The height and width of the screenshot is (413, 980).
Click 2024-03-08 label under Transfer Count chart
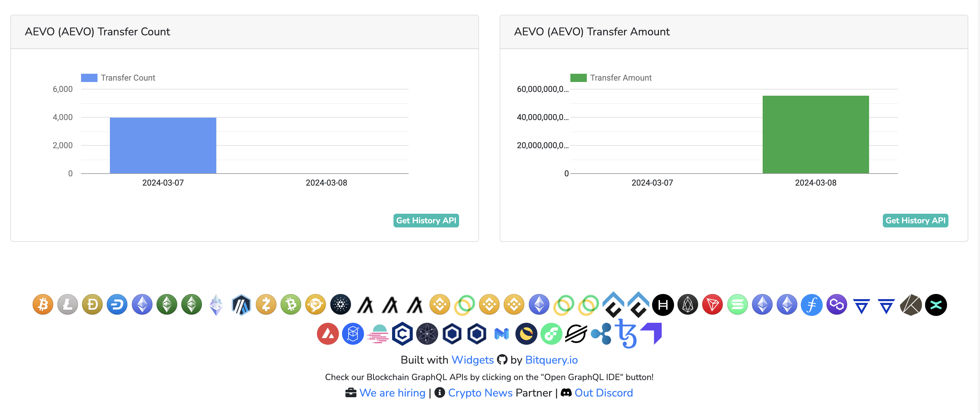pyautogui.click(x=327, y=183)
